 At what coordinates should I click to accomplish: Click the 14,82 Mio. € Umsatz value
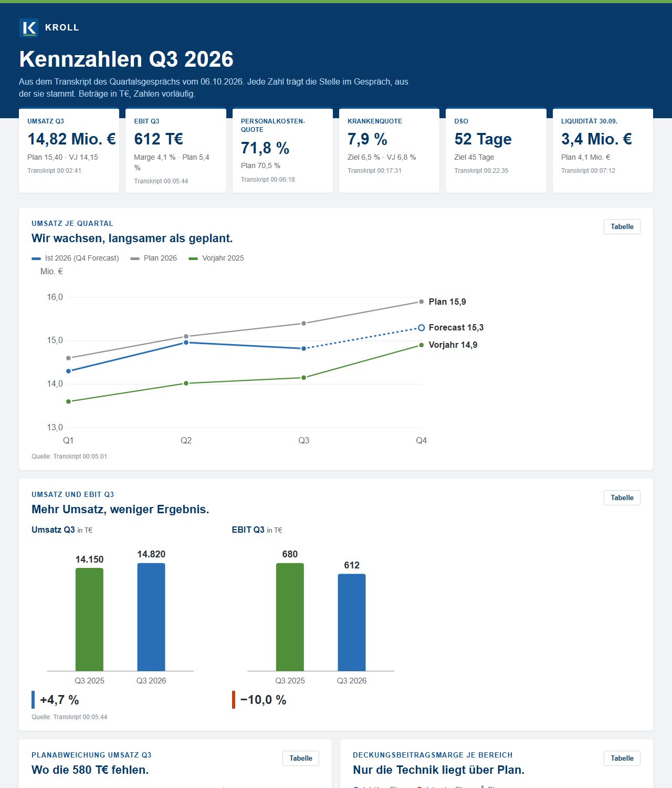[71, 139]
